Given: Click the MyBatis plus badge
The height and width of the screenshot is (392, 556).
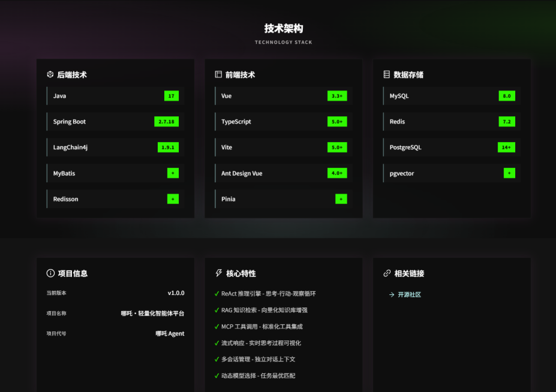Looking at the screenshot, I should (173, 173).
